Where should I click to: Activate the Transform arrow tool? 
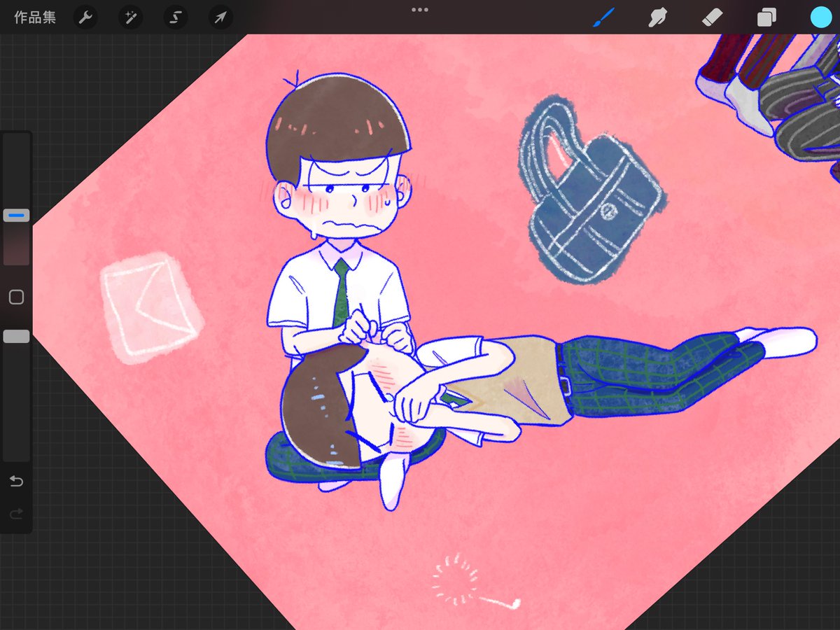[220, 17]
